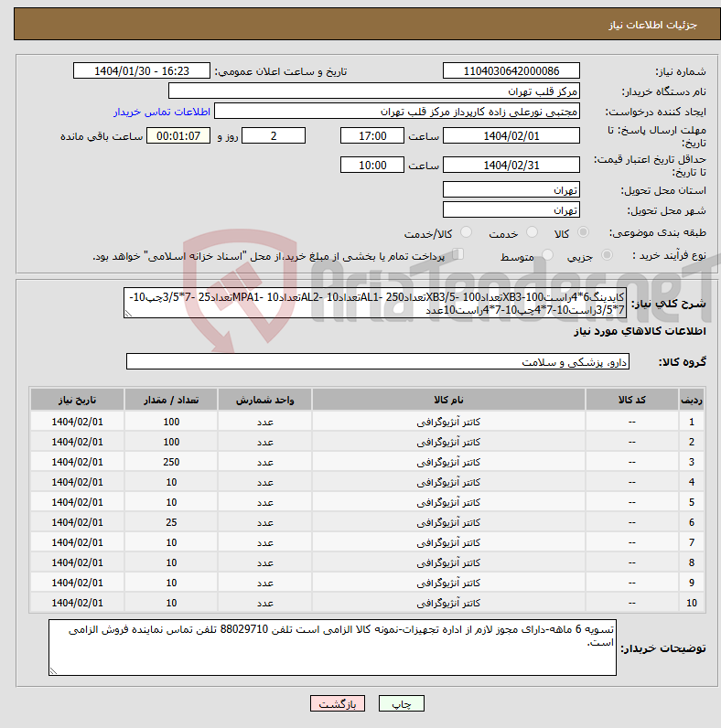Toggle the اسناد خزانه اسلامی payment checkbox
This screenshot has height=728, width=721.
pos(458,254)
